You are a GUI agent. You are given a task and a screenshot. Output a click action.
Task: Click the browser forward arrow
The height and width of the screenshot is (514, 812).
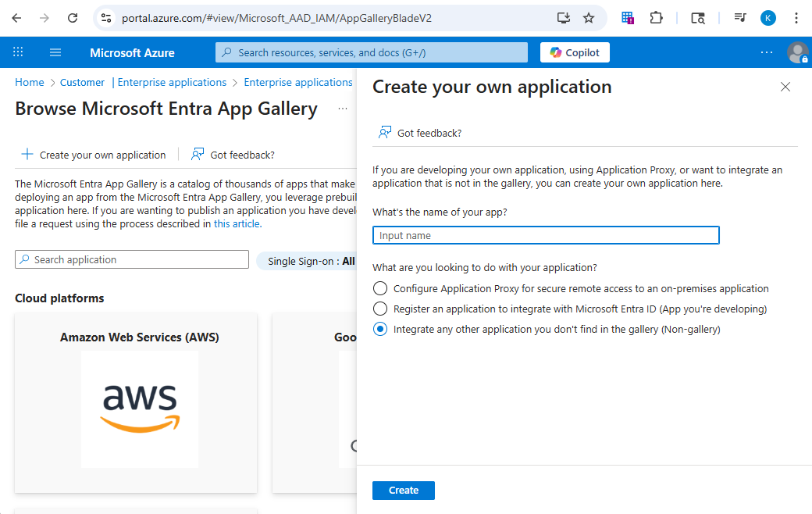click(x=45, y=18)
